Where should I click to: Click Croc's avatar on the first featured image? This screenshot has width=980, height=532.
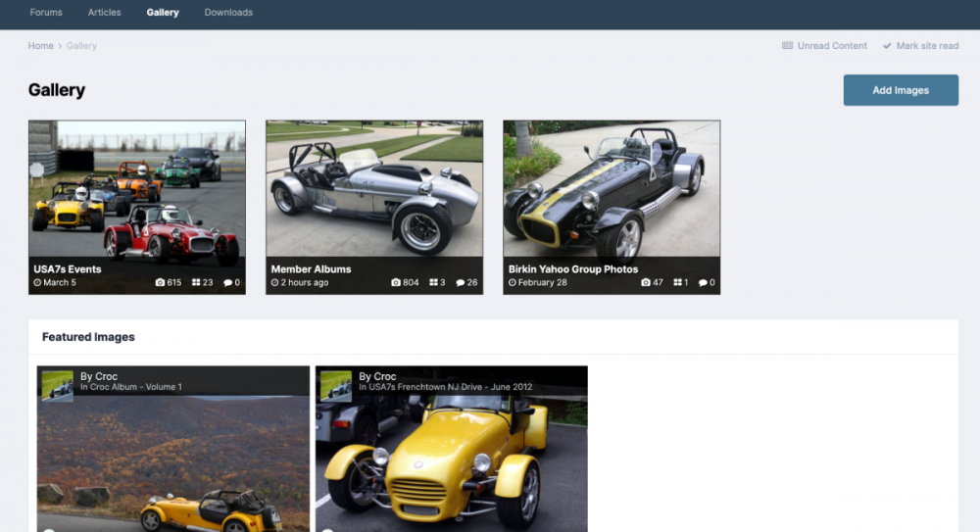point(58,385)
